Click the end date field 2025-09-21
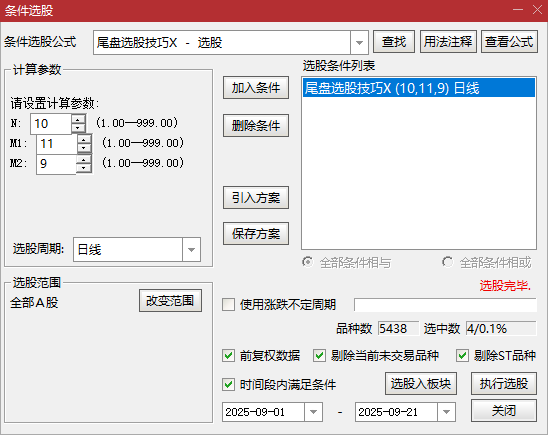 pos(396,412)
